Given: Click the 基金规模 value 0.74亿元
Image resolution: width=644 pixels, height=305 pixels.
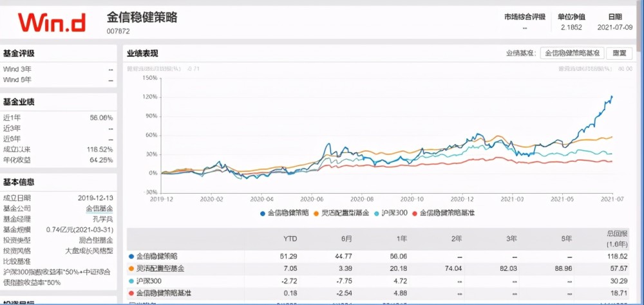Looking at the screenshot, I should coord(80,230).
